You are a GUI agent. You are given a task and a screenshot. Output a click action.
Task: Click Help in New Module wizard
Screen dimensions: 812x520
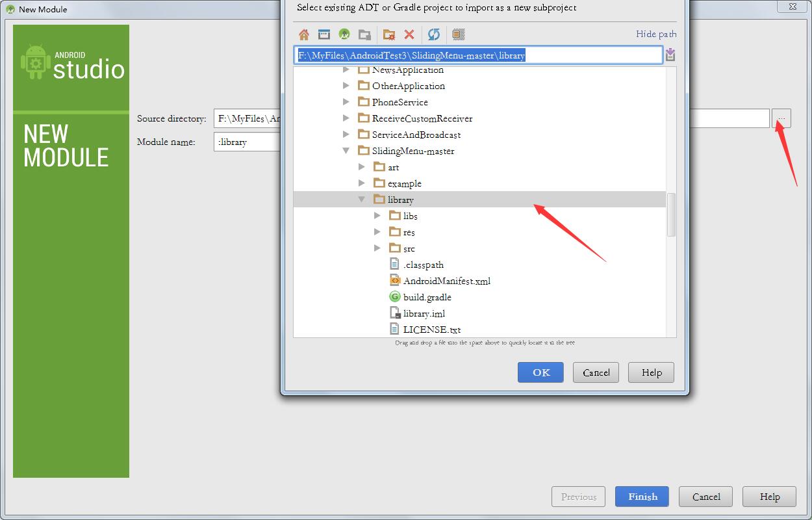tap(770, 497)
